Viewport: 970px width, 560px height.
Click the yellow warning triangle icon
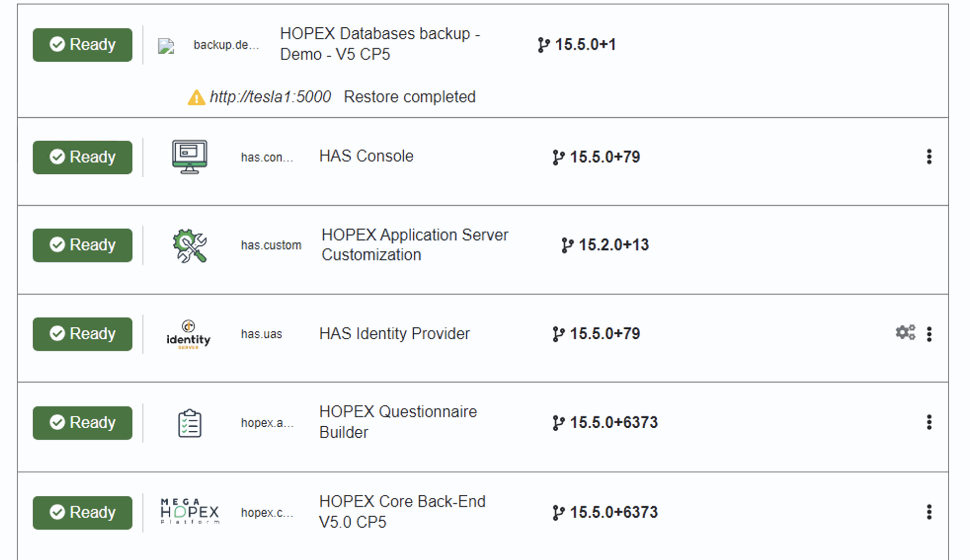(x=196, y=97)
